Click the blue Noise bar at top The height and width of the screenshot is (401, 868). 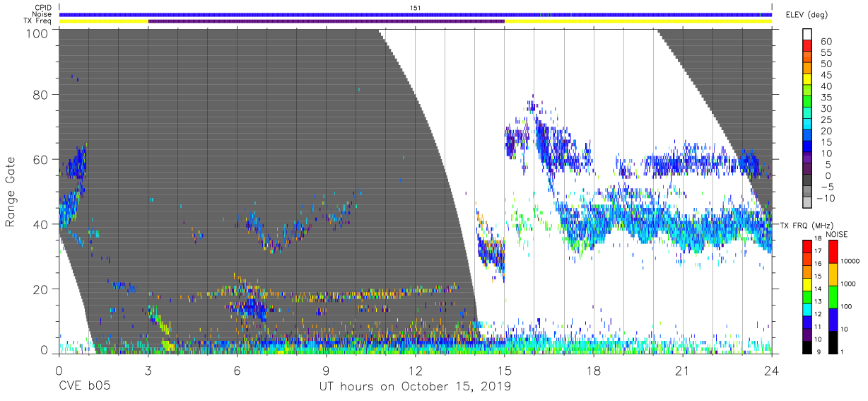416,14
